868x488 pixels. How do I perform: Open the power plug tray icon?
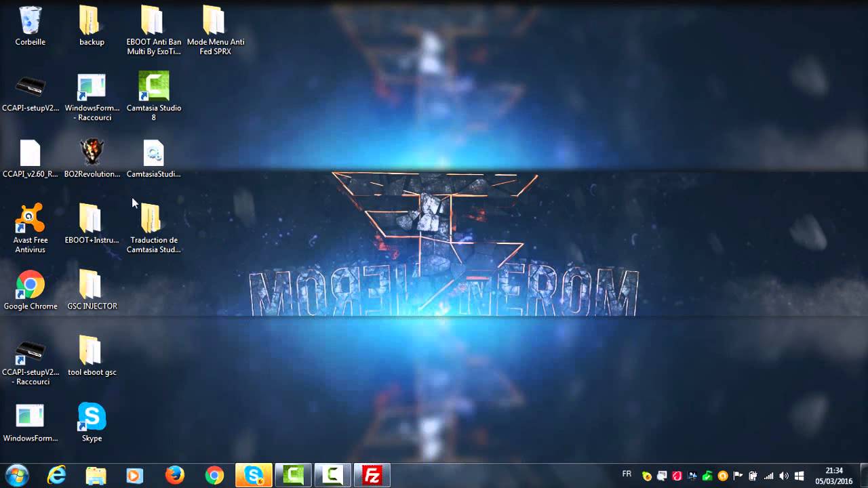753,476
